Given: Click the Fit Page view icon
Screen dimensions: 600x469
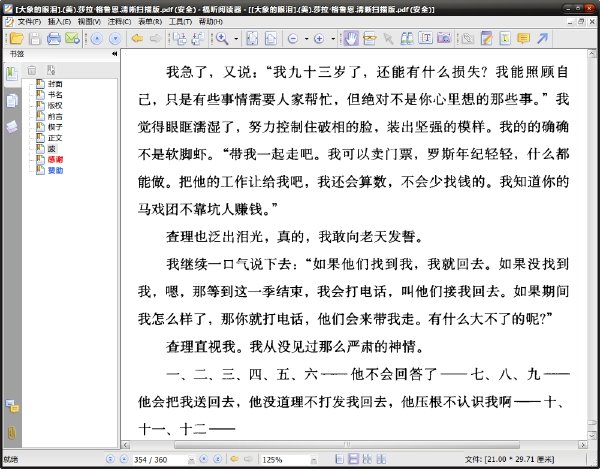Looking at the screenshot, I should click(252, 39).
